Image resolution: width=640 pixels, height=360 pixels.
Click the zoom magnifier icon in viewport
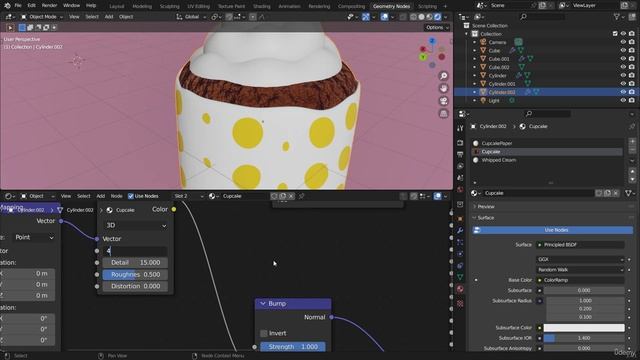(443, 76)
